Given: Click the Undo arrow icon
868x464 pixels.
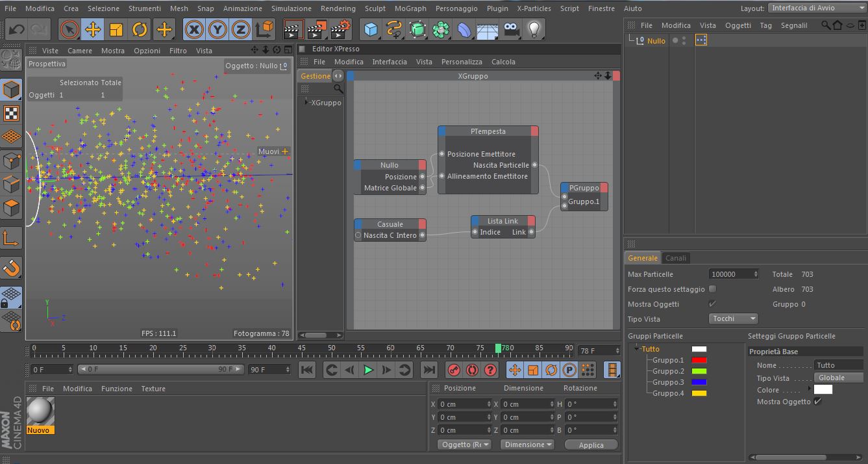Looking at the screenshot, I should [16, 29].
